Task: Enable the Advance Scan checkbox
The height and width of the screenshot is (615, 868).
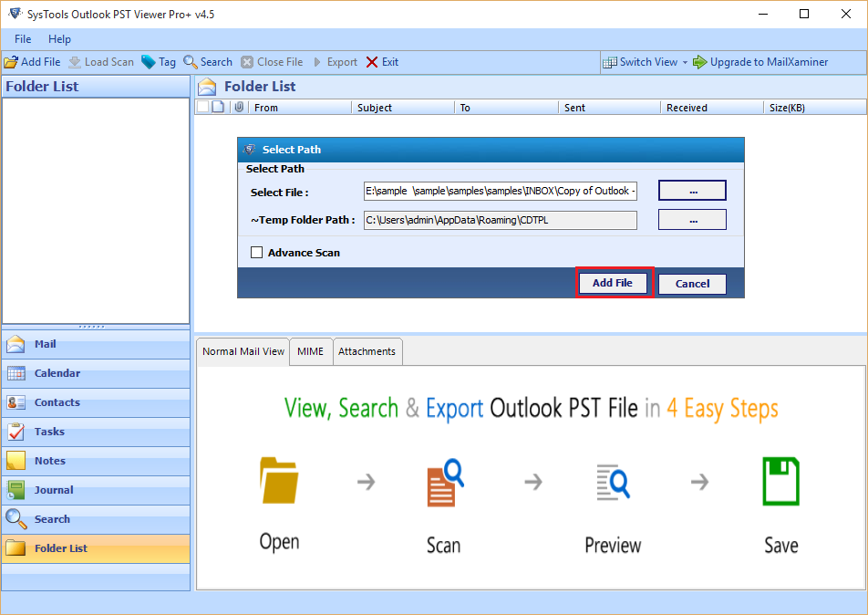Action: [256, 253]
